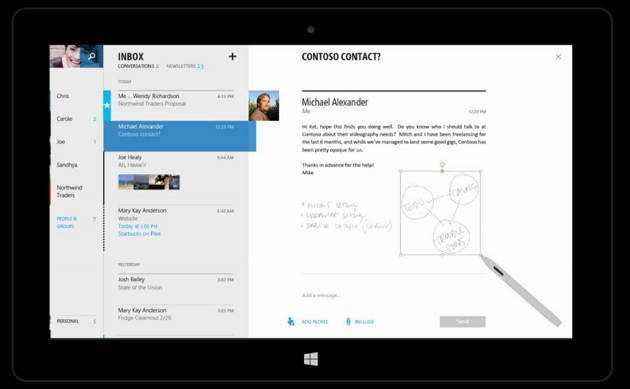Switch to the Newsletters tab
The width and height of the screenshot is (630, 389).
(185, 66)
